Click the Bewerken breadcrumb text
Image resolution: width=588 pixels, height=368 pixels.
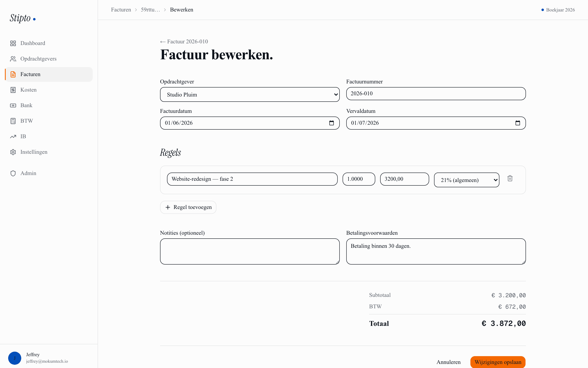coord(182,10)
